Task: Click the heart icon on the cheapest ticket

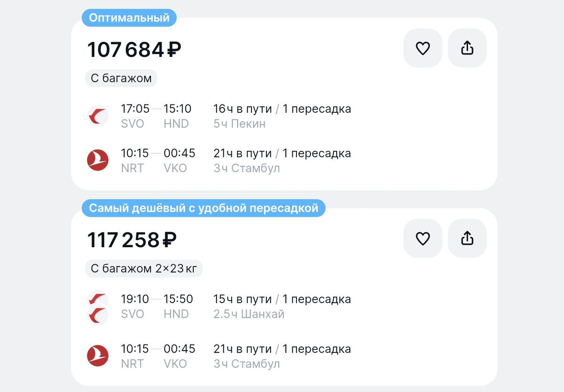Action: tap(422, 238)
